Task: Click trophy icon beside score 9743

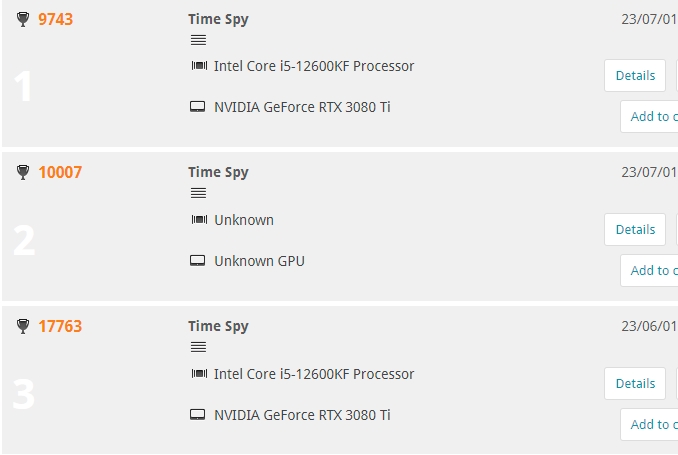Action: tap(23, 19)
